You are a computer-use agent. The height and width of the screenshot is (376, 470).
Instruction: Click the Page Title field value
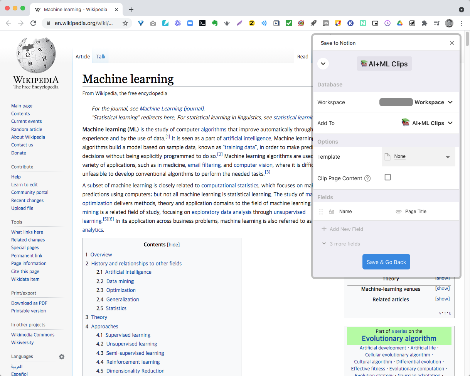coord(415,211)
